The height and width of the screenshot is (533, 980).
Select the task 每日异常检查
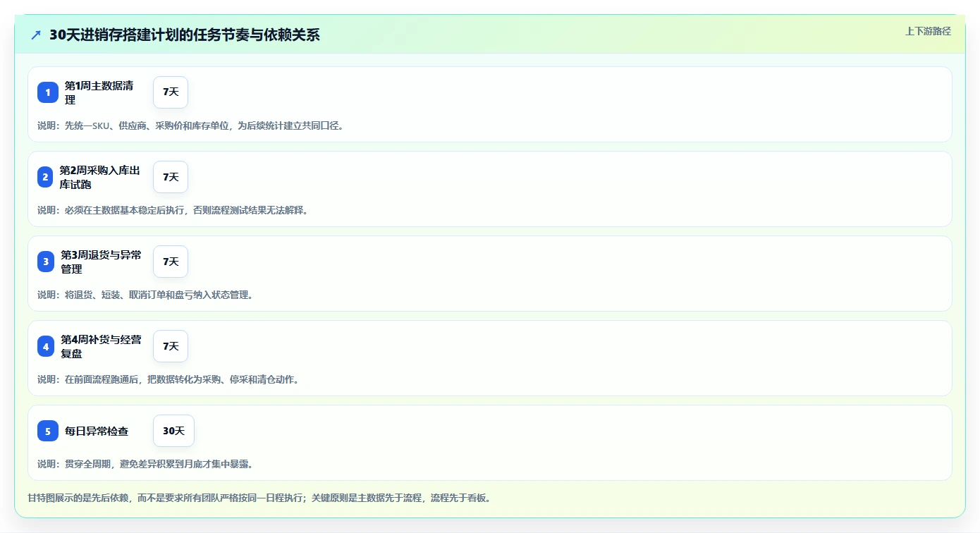pos(97,431)
